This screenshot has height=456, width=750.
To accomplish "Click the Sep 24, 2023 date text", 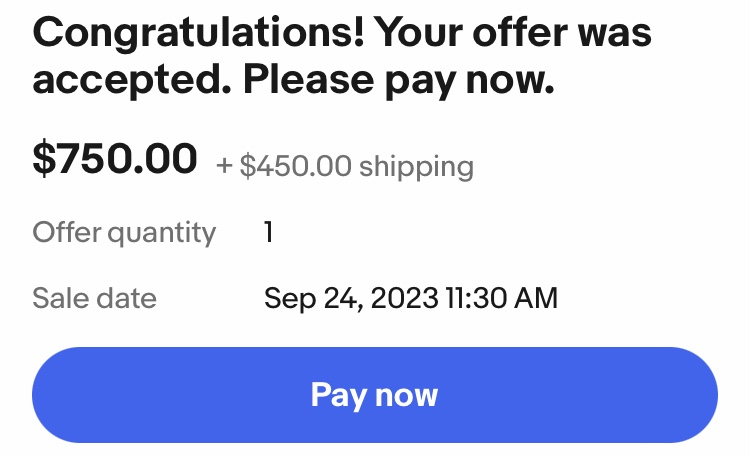I will click(x=350, y=298).
